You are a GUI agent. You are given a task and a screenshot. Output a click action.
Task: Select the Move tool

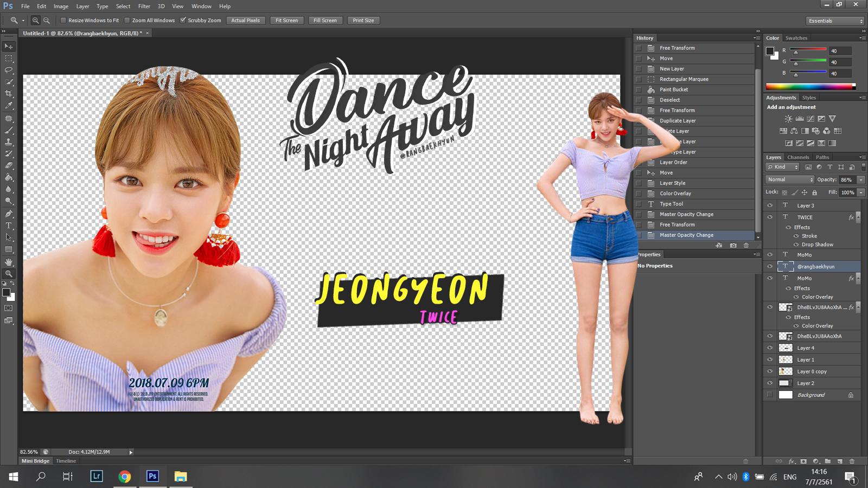(x=9, y=47)
